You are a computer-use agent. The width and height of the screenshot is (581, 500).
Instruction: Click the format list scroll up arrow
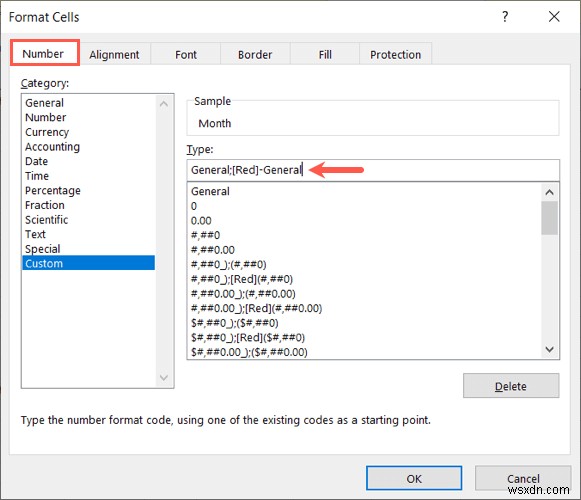click(x=550, y=192)
